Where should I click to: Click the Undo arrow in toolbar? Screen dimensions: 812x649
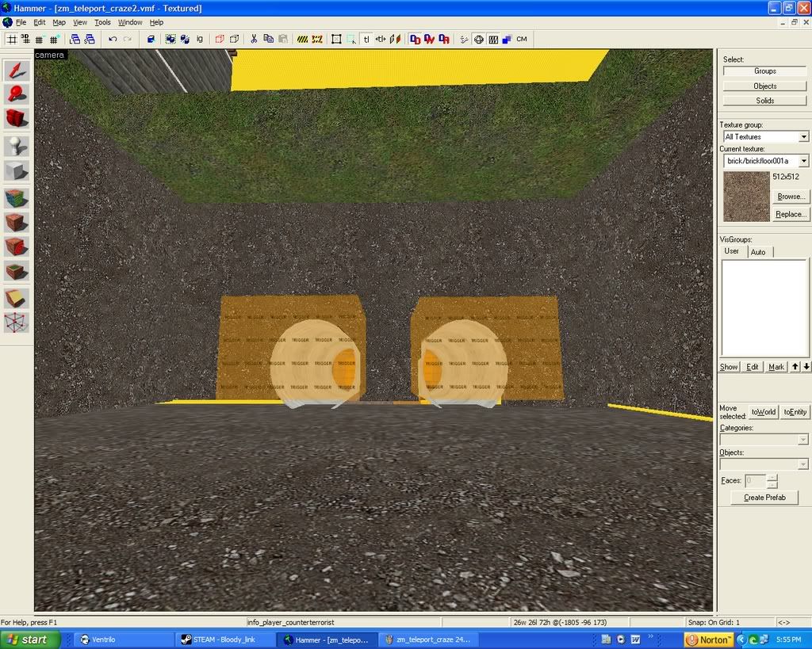[x=113, y=39]
